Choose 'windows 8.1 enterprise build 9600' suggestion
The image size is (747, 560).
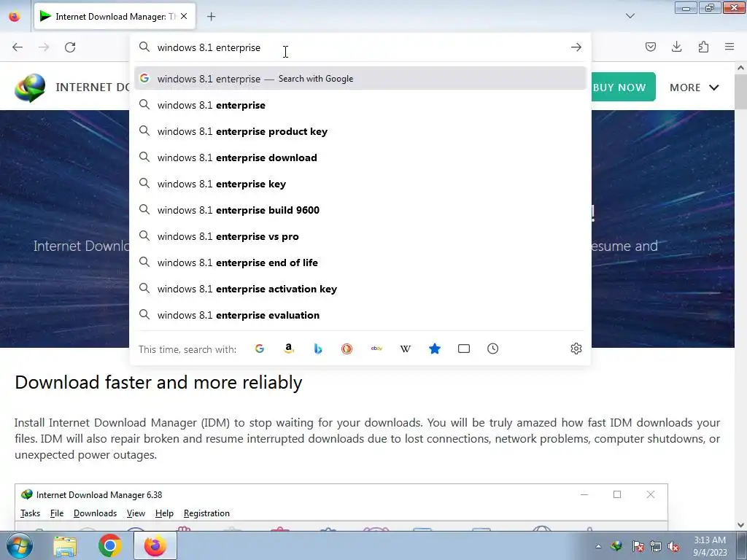pos(360,209)
